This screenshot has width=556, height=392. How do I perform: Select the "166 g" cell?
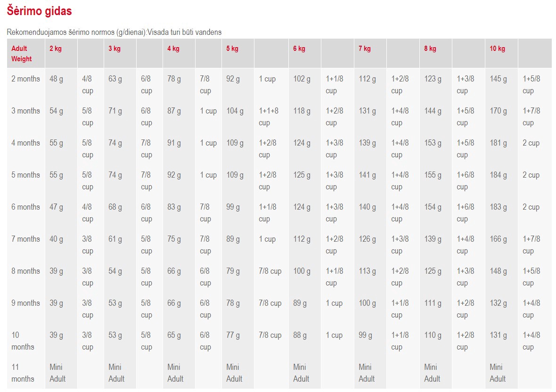coord(498,239)
